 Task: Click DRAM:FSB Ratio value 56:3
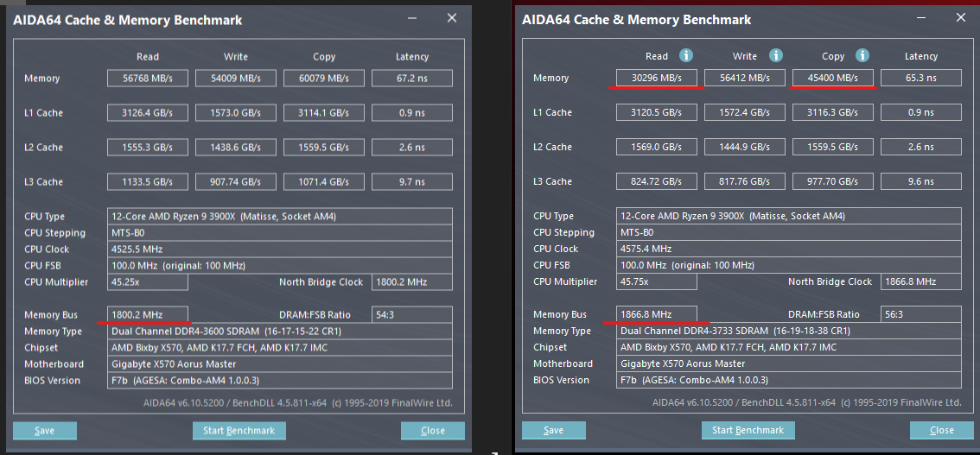921,314
